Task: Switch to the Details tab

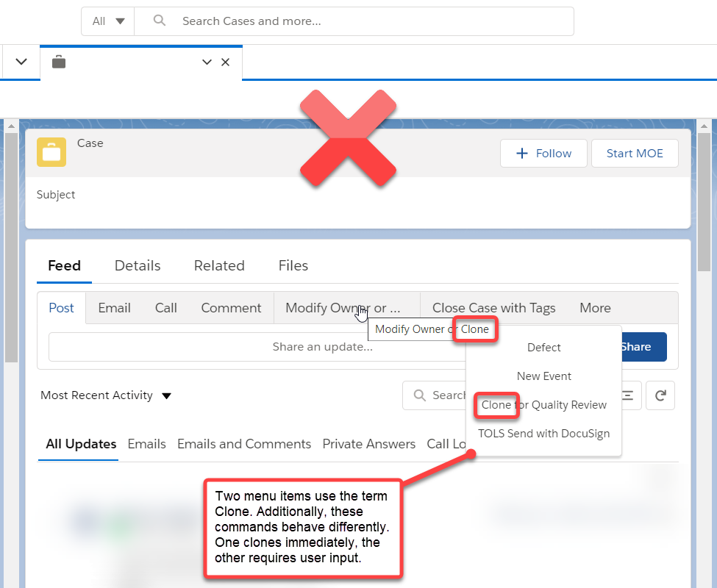Action: coord(138,265)
